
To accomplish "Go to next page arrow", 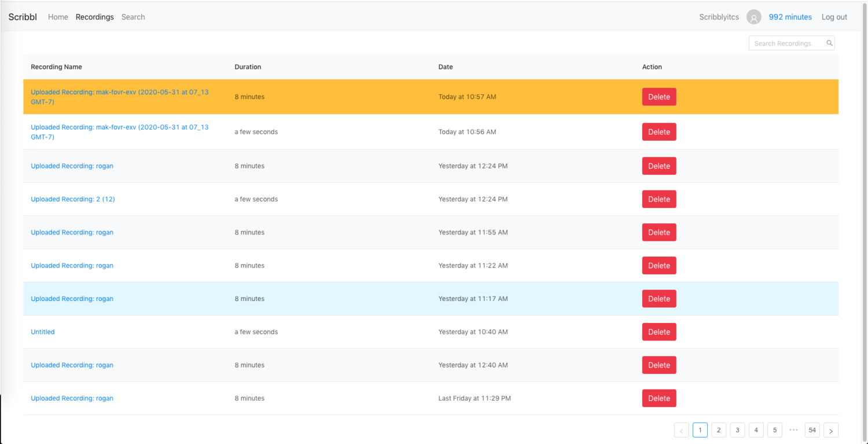I will (x=831, y=430).
